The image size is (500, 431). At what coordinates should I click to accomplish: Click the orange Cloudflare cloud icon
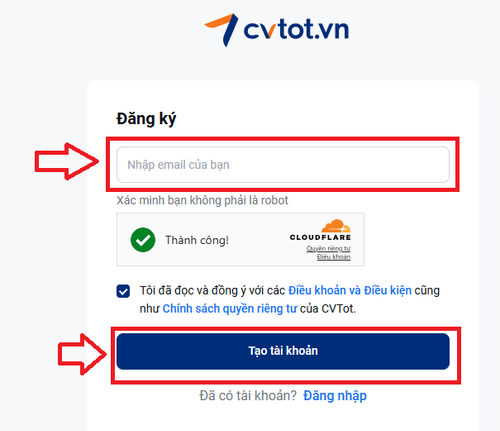[336, 226]
